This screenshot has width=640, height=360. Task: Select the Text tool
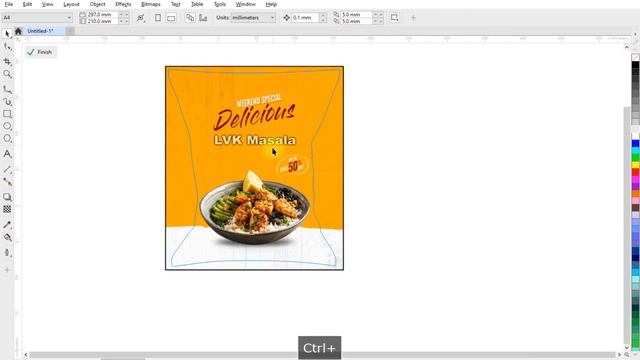7,154
